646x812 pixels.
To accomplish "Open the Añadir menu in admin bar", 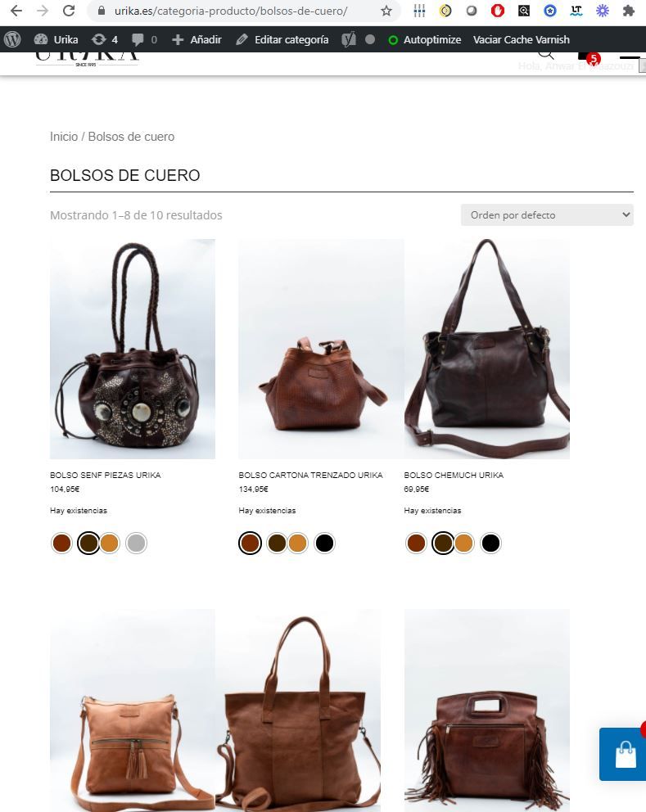I will (197, 39).
